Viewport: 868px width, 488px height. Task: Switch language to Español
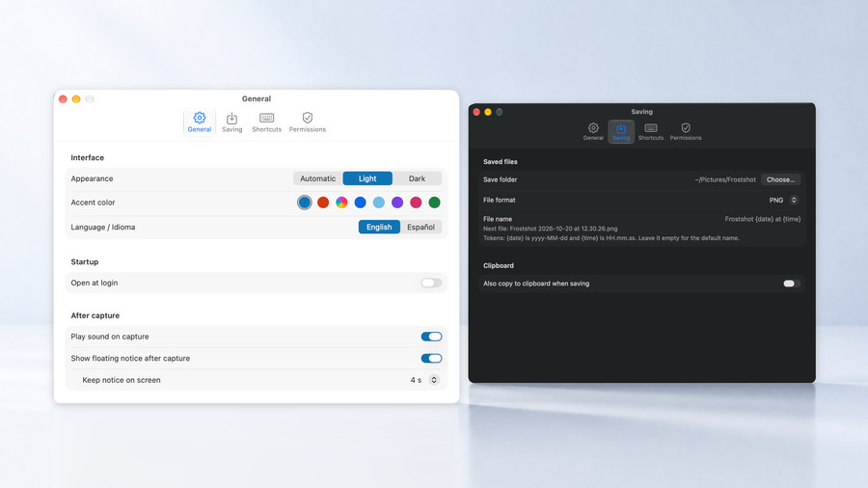420,227
